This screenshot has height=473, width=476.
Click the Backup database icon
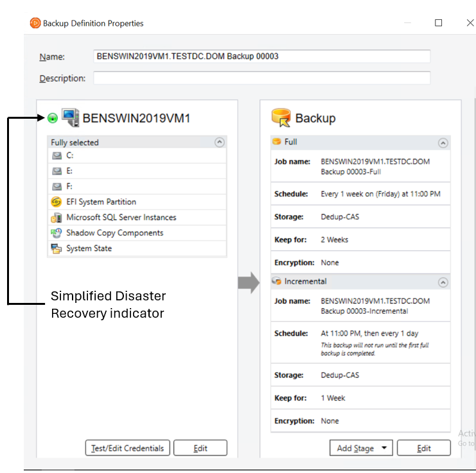(281, 117)
